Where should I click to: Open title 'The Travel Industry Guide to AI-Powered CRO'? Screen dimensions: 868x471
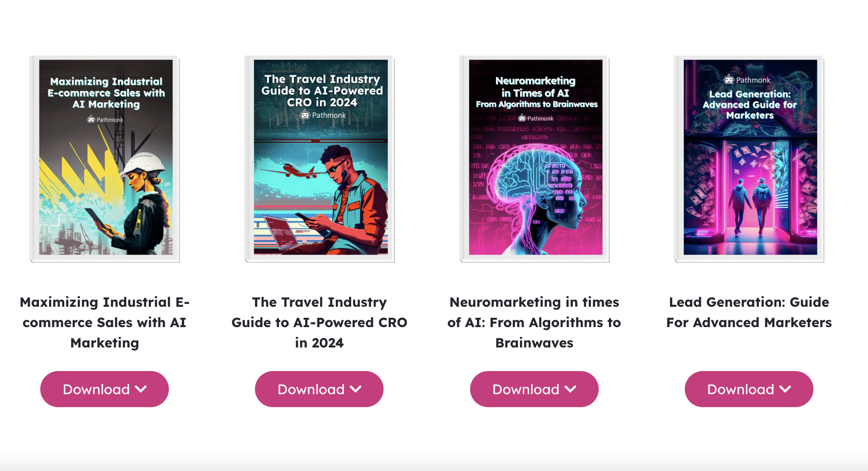point(319,322)
